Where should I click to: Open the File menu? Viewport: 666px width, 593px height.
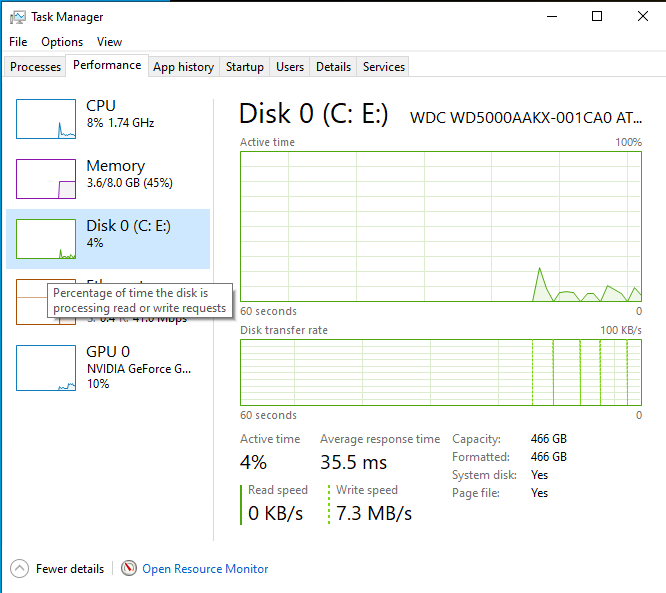(18, 42)
